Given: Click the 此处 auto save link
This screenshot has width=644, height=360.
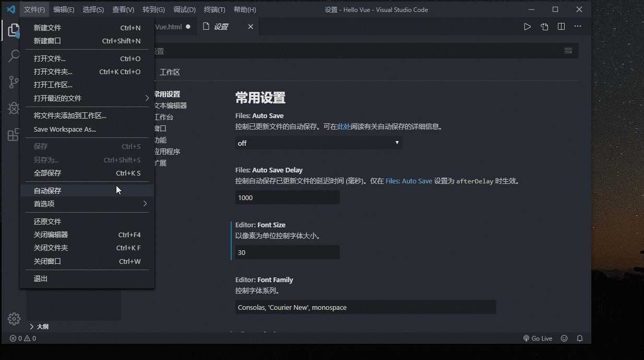Looking at the screenshot, I should (344, 126).
